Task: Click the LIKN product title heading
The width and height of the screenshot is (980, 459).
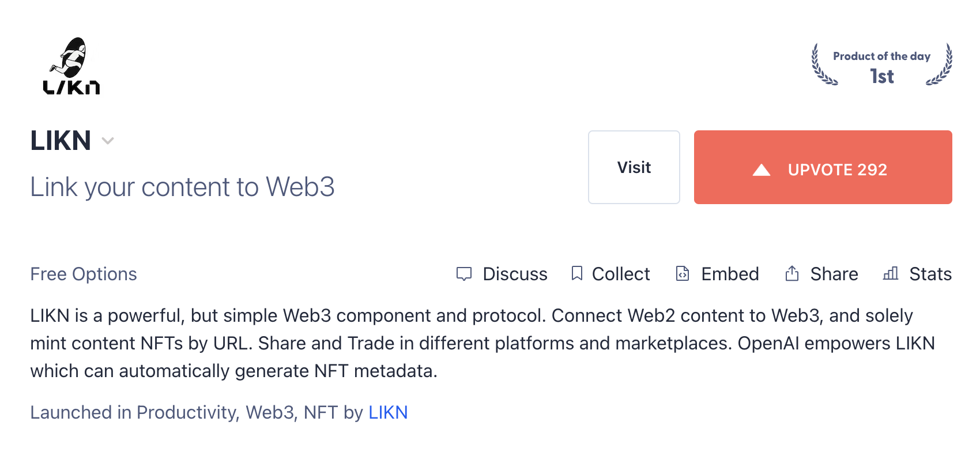Action: coord(61,141)
